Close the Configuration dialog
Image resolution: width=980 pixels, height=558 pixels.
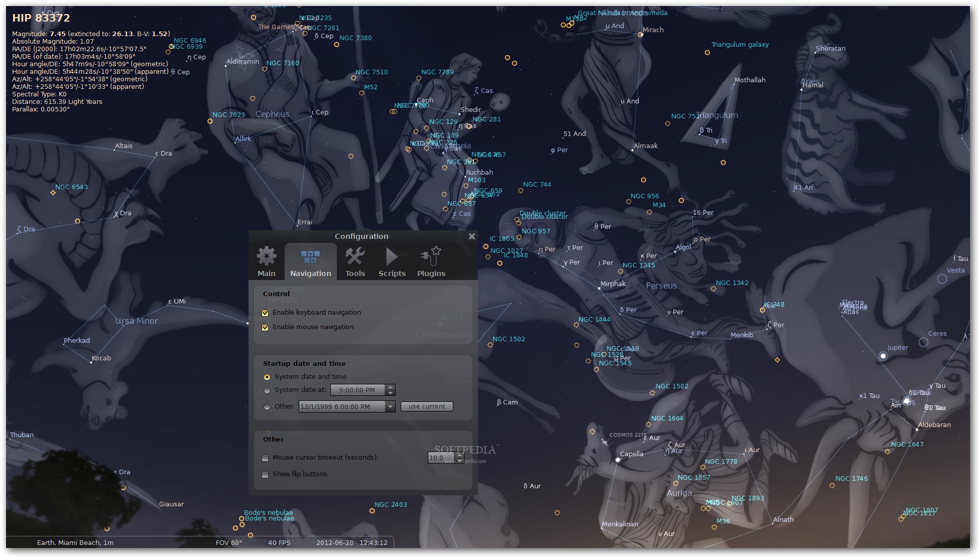coord(471,236)
